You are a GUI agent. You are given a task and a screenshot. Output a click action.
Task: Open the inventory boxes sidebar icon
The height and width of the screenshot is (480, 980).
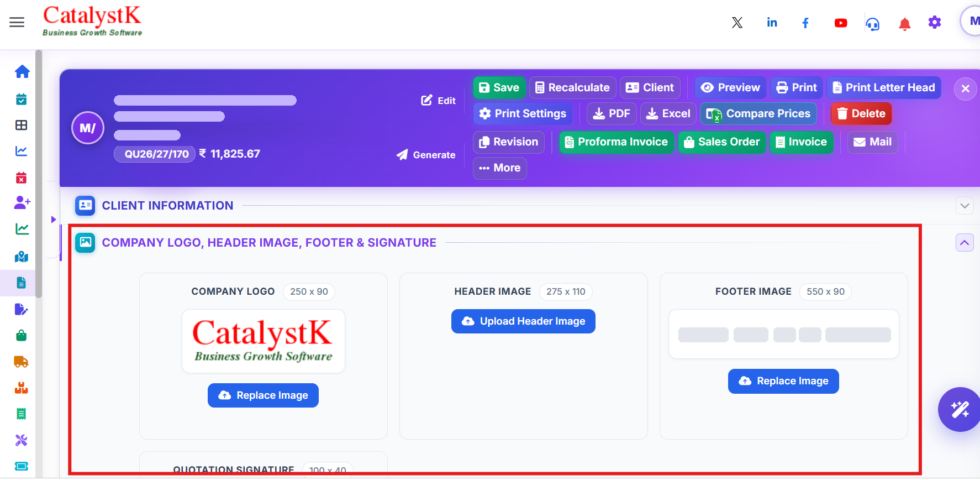click(x=22, y=388)
